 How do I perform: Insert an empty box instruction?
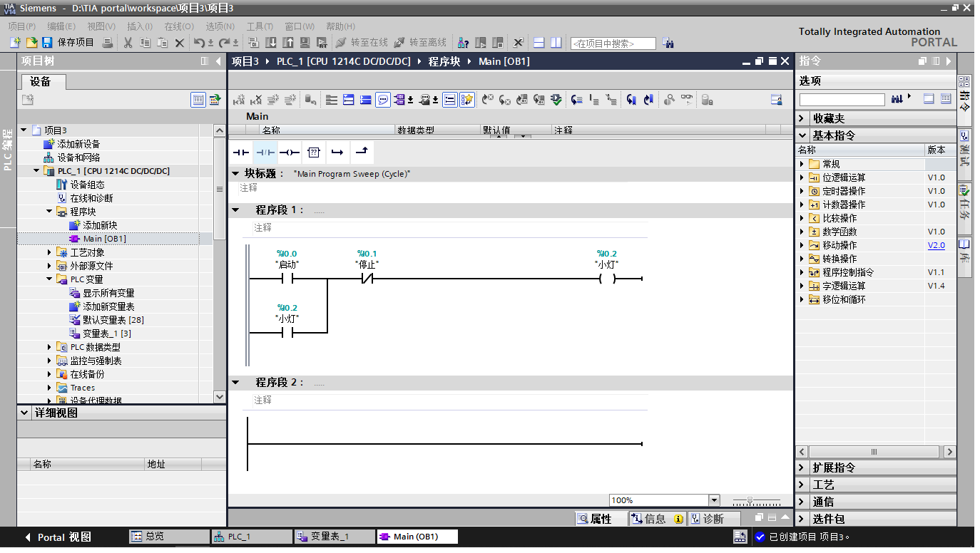[314, 153]
